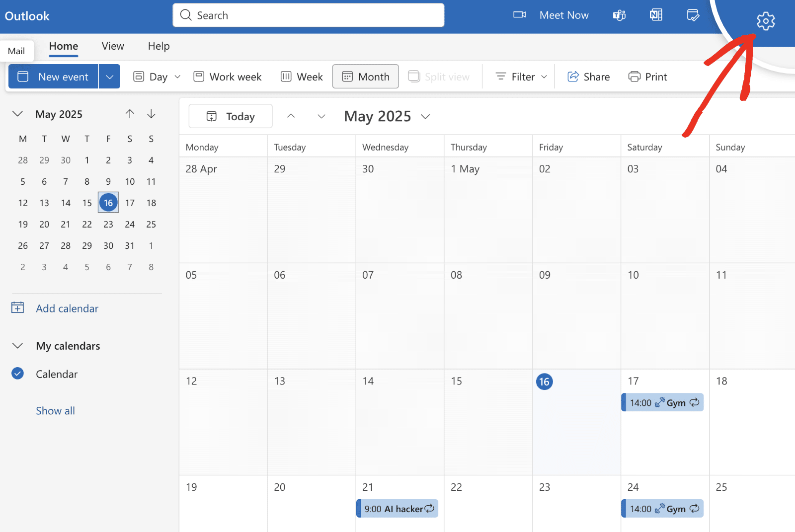This screenshot has width=795, height=532.
Task: Click the Print calendar icon
Action: [x=634, y=76]
